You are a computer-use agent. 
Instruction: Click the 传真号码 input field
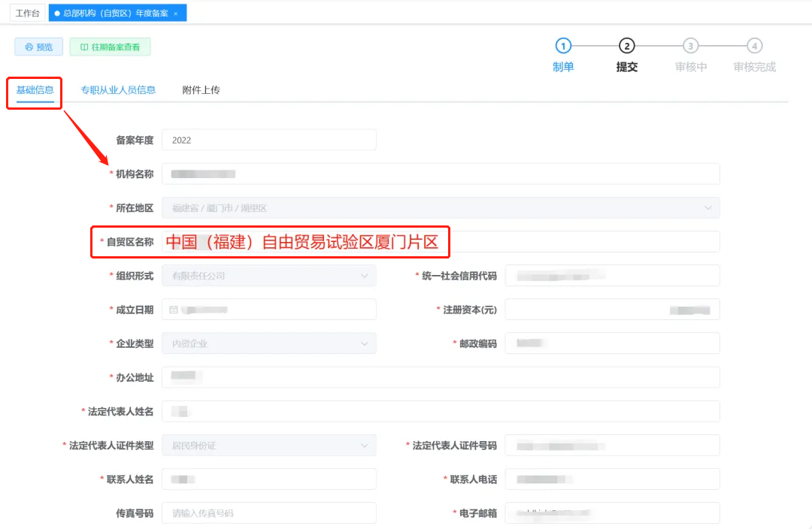268,513
